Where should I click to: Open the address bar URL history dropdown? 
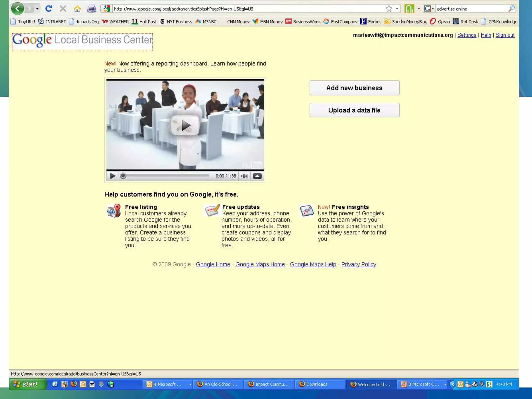(x=397, y=9)
